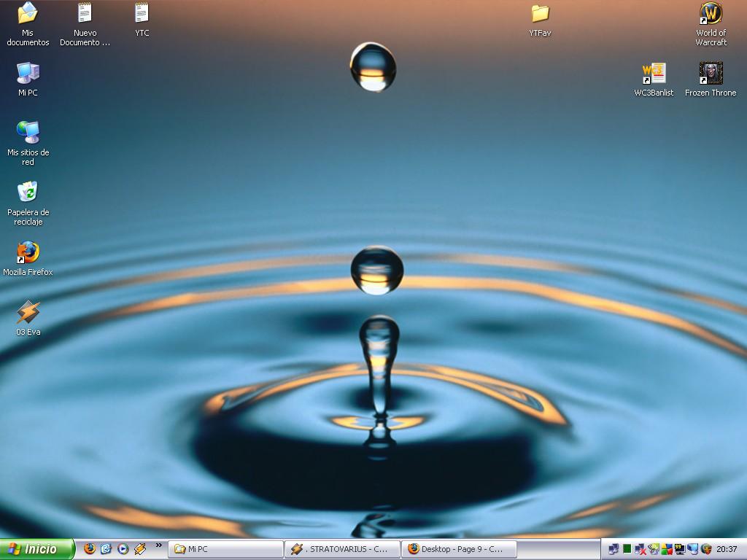This screenshot has width=747, height=560.
Task: Switch to the Desktop - Page 9 Firefox window
Action: pos(460,549)
